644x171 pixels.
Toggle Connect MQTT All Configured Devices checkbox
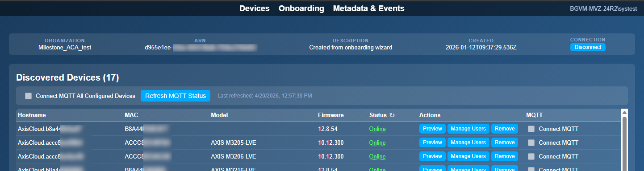(x=29, y=96)
